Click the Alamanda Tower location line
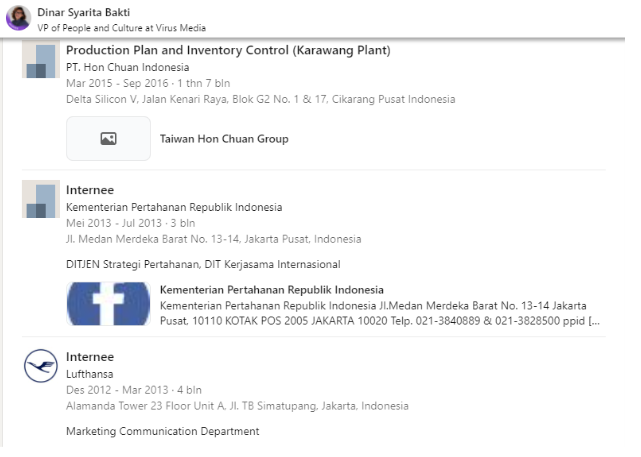 pyautogui.click(x=237, y=406)
